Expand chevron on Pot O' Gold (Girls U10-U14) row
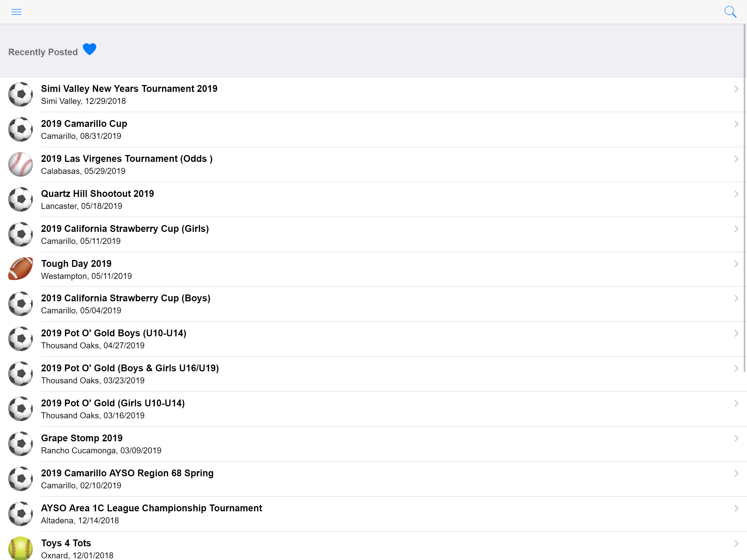The image size is (747, 560). click(x=736, y=403)
